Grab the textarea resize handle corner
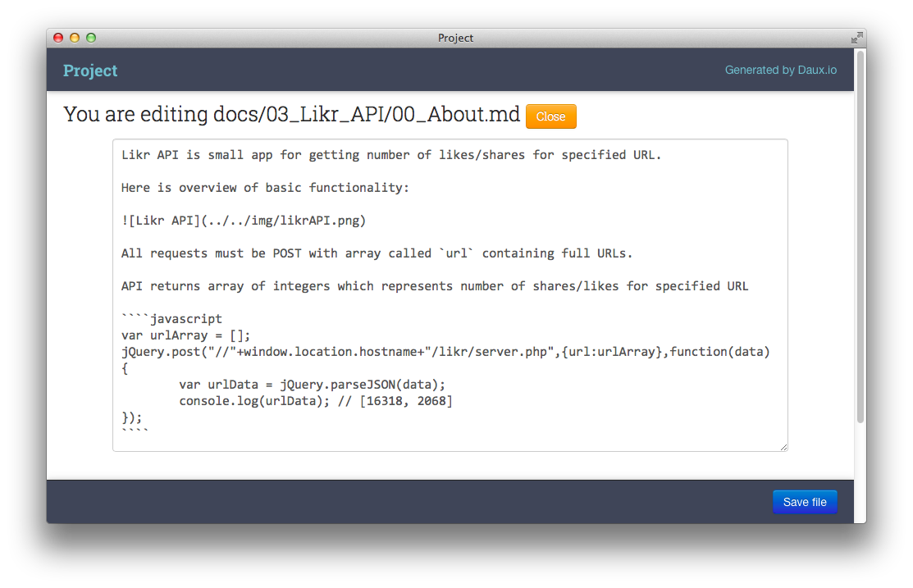The height and width of the screenshot is (588, 913). (783, 447)
